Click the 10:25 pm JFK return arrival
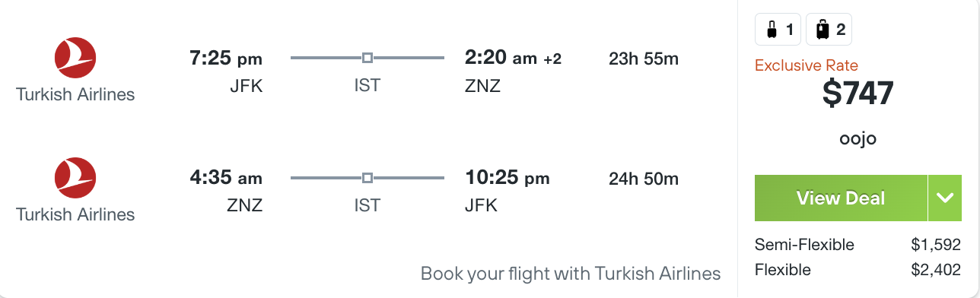Screen dimensions: 980x298 [508, 179]
